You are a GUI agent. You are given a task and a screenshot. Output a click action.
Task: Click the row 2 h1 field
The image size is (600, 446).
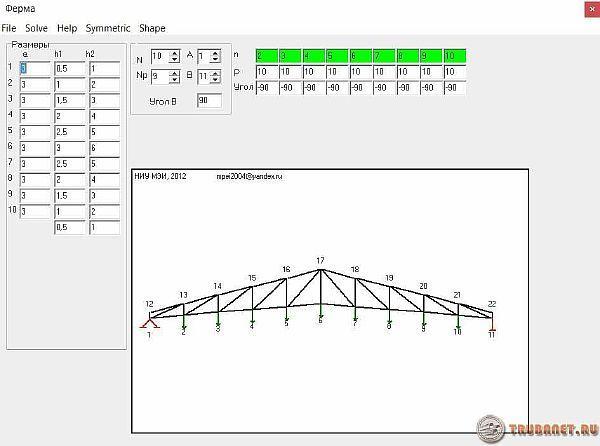coord(70,85)
